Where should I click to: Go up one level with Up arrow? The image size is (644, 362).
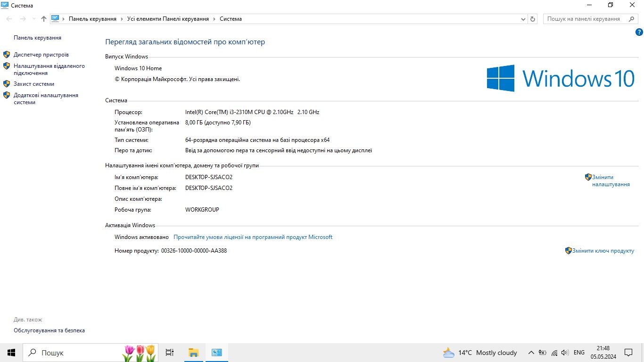(x=44, y=19)
